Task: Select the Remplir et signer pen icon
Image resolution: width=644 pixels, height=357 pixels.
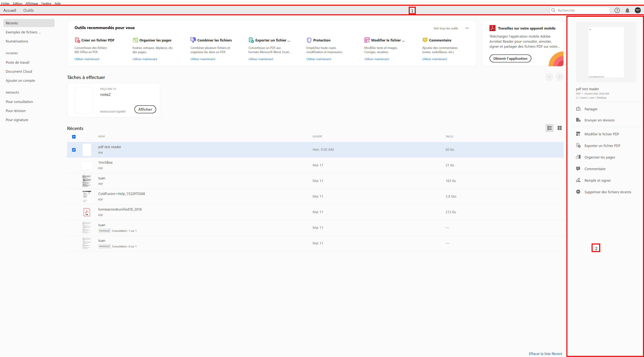Action: click(578, 180)
